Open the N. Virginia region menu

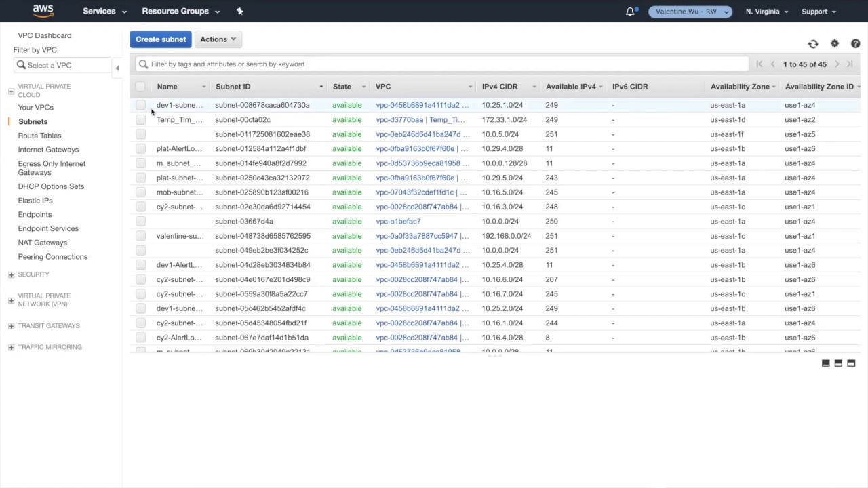[x=767, y=12]
